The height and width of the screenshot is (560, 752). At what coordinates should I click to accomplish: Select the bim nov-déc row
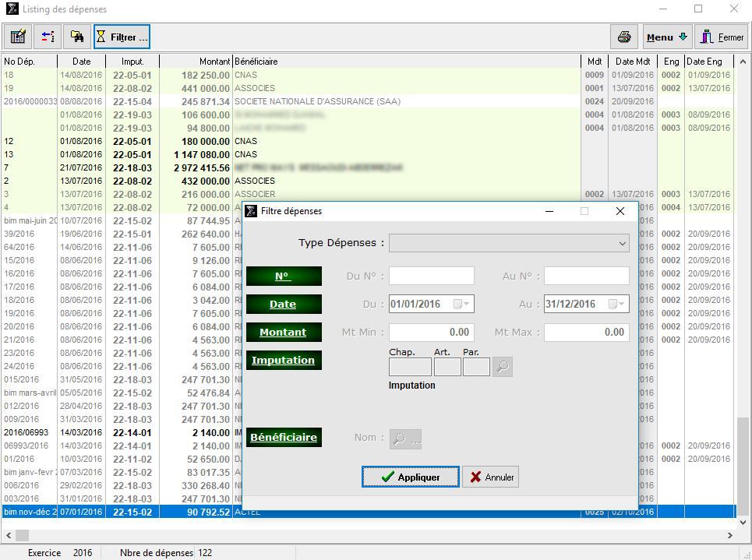[369, 512]
